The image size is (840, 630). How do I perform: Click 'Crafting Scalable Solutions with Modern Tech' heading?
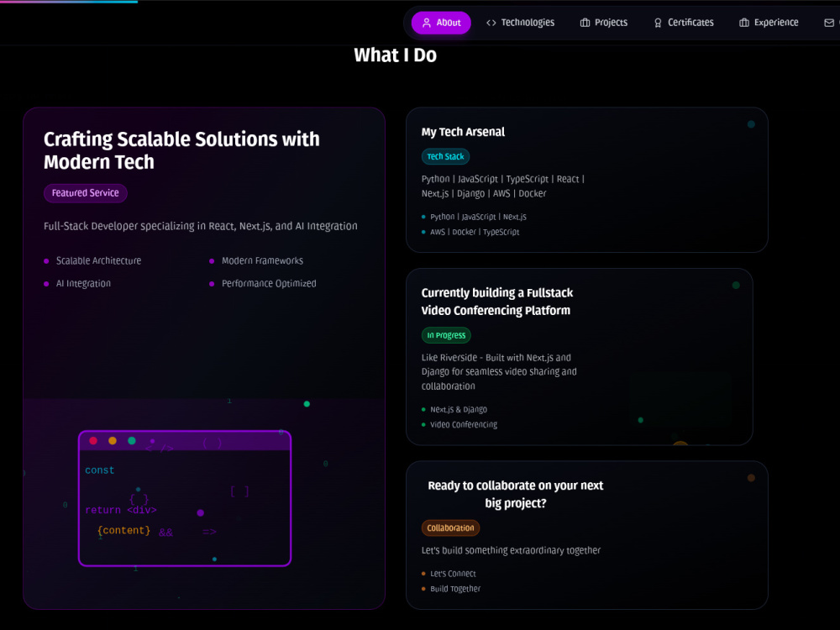click(181, 150)
